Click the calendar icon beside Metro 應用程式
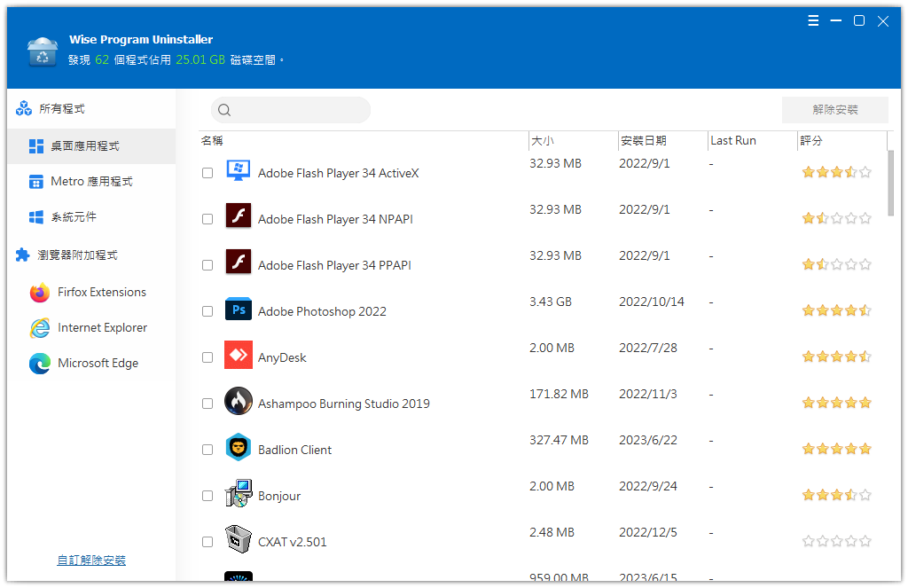The image size is (908, 588). 35,182
